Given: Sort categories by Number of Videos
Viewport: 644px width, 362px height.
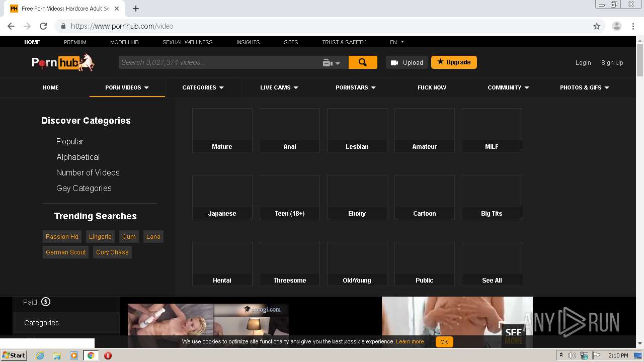Looking at the screenshot, I should (88, 172).
